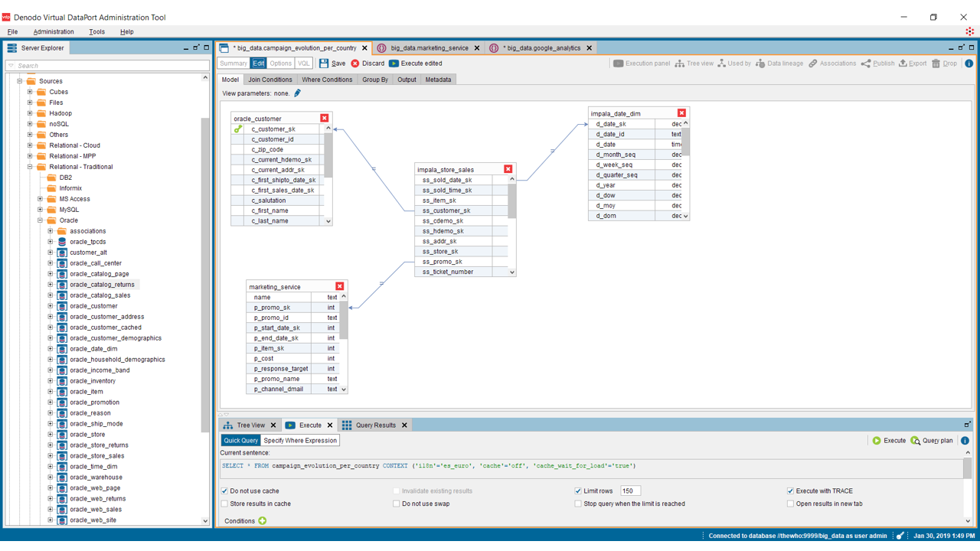Switch to the Group By tab
Screen dimensions: 980x551
[375, 80]
